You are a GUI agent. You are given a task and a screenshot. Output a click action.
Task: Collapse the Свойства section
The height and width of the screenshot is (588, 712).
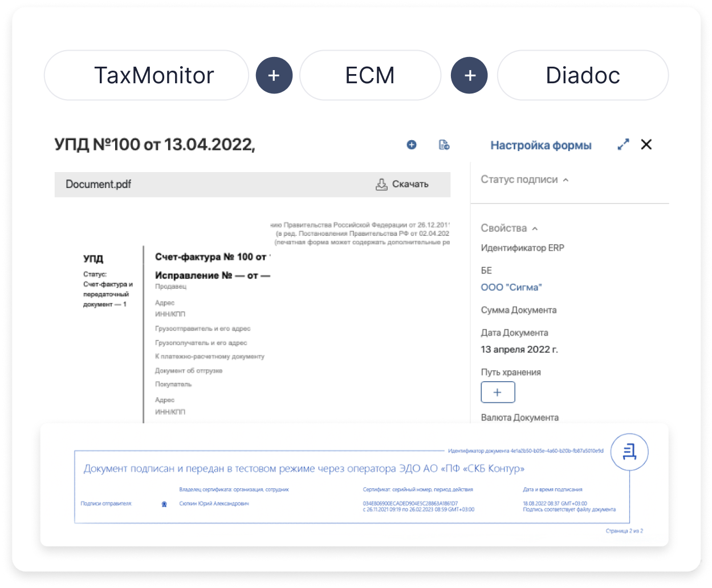(x=509, y=228)
